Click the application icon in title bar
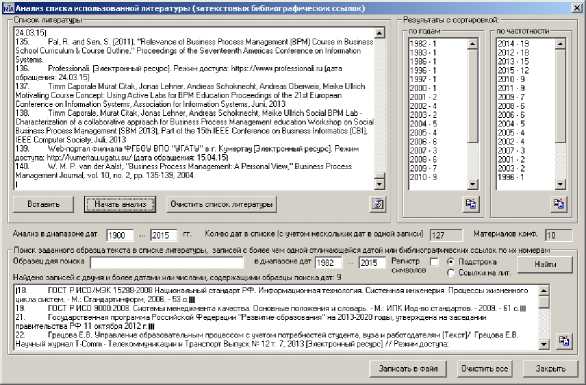Image resolution: width=586 pixels, height=385 pixels. pos(9,8)
